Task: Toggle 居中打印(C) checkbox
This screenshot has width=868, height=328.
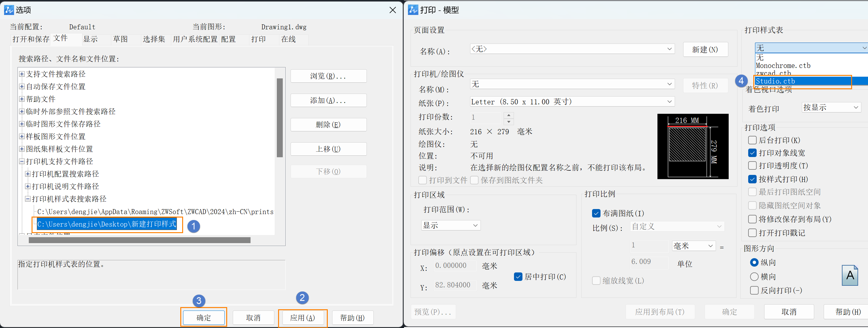Action: tap(518, 277)
